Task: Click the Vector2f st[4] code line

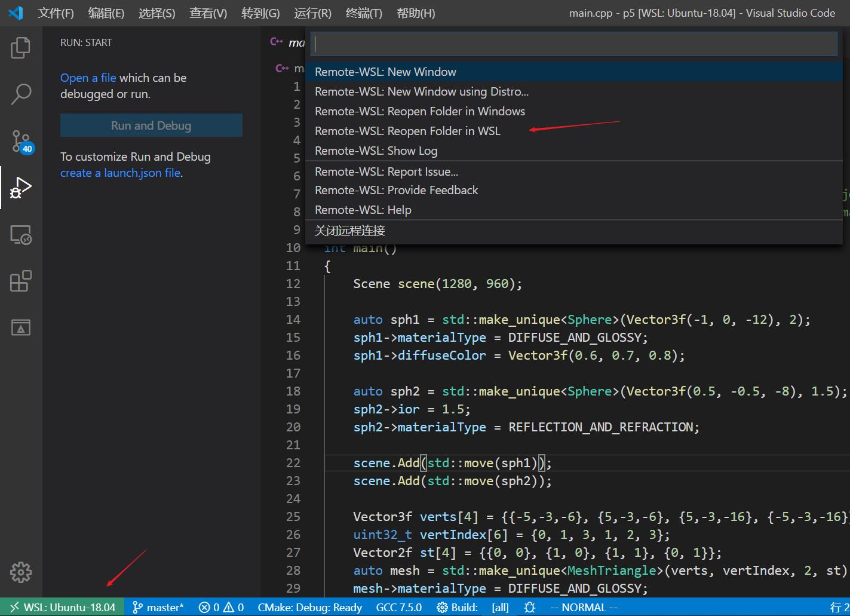Action: [x=538, y=552]
